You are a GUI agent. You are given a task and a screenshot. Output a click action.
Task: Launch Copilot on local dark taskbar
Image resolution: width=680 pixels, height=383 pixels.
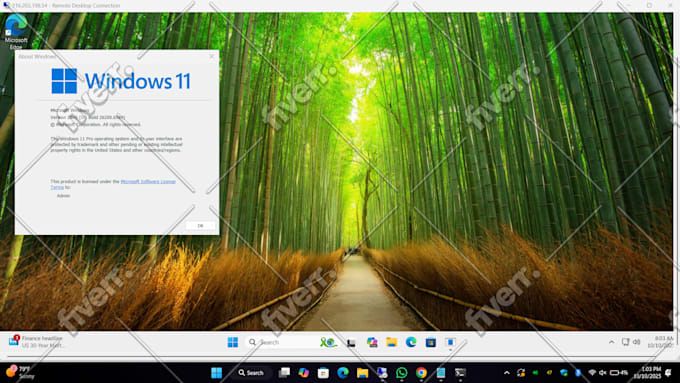(x=304, y=373)
